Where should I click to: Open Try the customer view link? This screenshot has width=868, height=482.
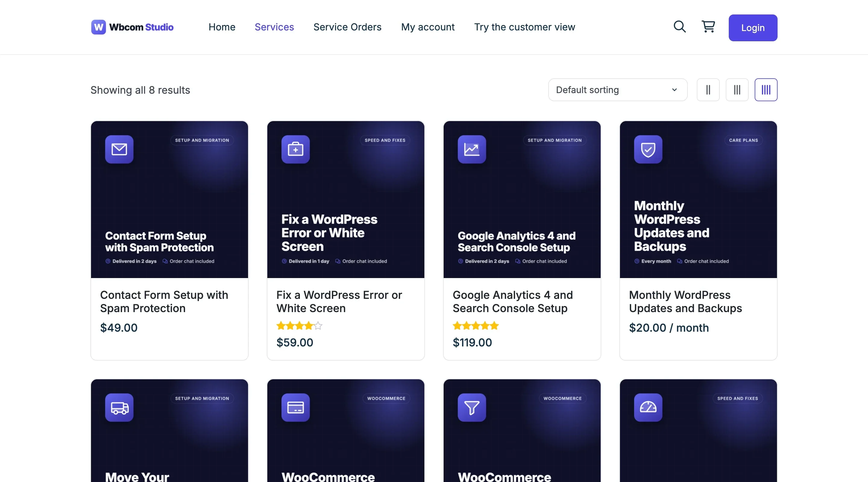525,27
